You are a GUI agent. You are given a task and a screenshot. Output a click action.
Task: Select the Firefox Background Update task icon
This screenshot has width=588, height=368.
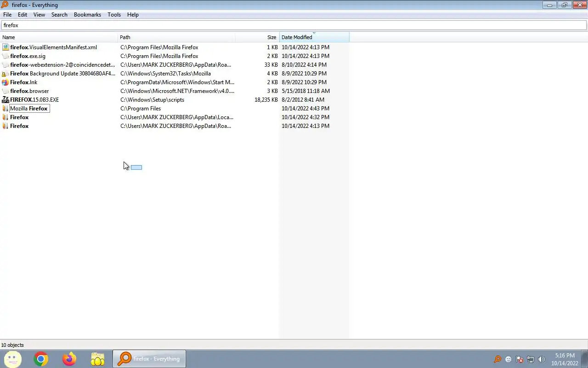pyautogui.click(x=6, y=74)
